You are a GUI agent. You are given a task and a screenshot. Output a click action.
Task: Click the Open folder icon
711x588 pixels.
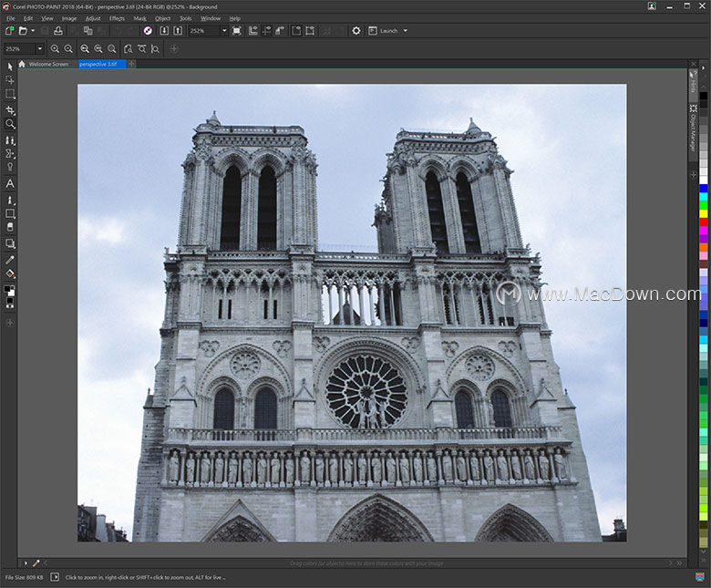click(x=23, y=31)
